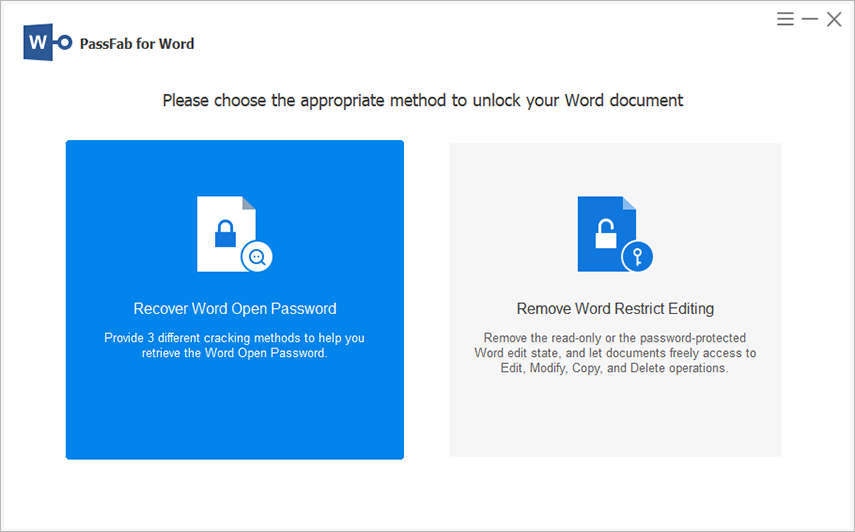
Task: Minimize the PassFab for Word window
Action: click(809, 19)
